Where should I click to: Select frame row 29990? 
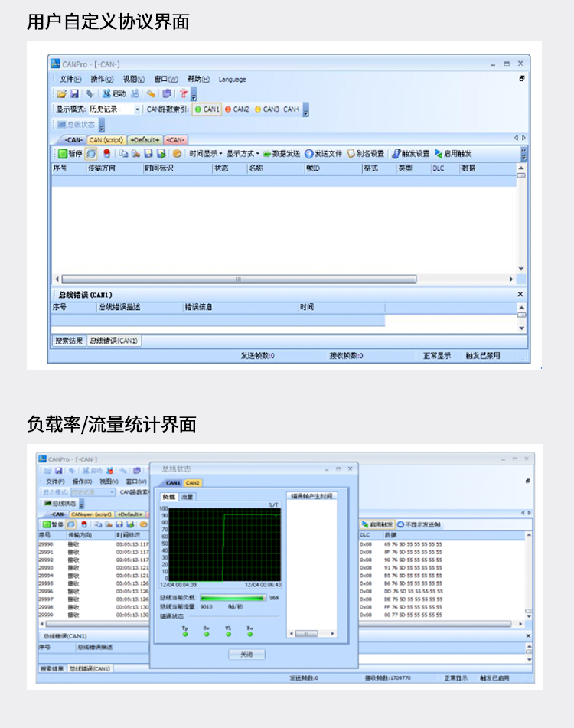[x=93, y=544]
